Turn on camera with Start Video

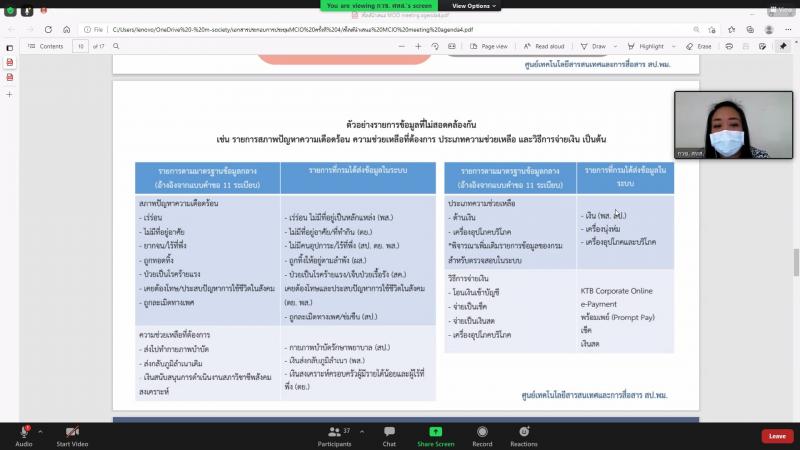coord(72,436)
